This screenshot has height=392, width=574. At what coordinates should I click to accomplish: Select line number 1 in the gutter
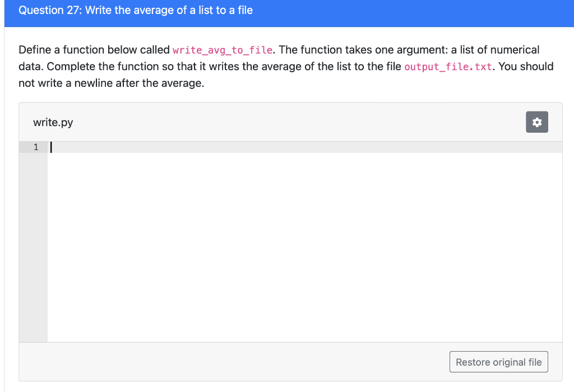point(36,147)
